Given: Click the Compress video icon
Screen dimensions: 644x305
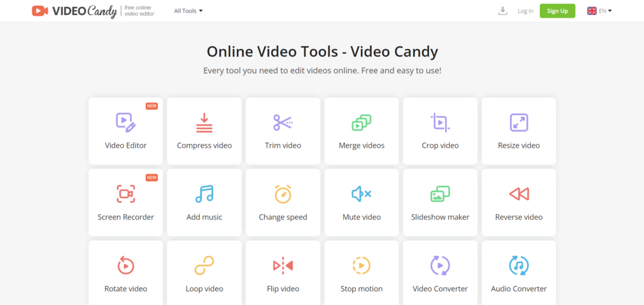Looking at the screenshot, I should (204, 123).
